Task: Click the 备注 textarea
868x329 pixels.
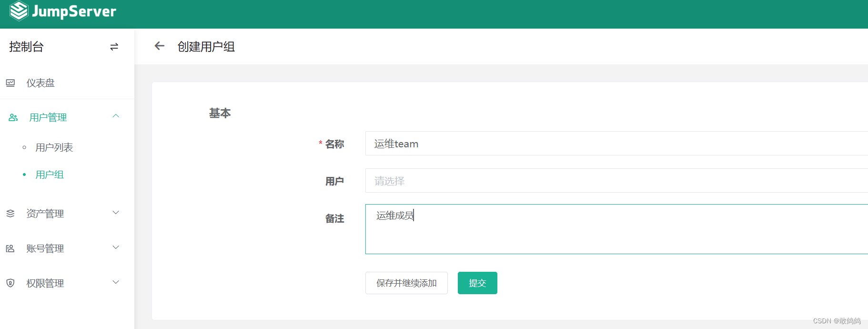Action: click(616, 229)
